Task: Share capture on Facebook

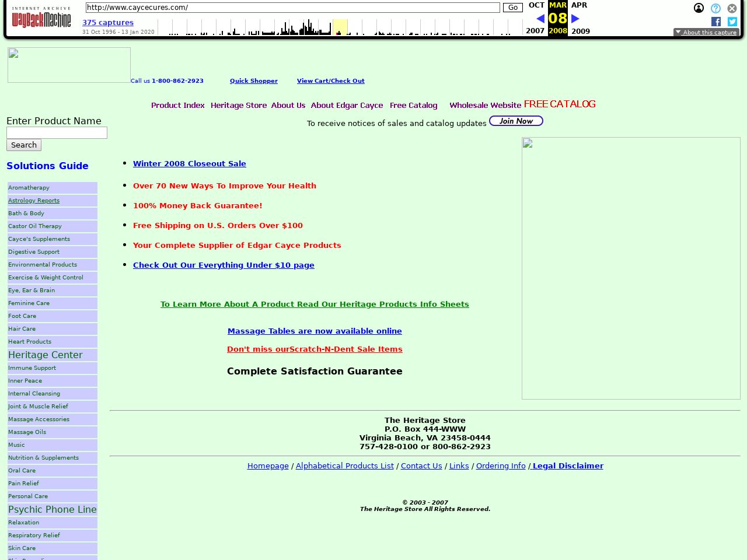Action: coord(716,22)
